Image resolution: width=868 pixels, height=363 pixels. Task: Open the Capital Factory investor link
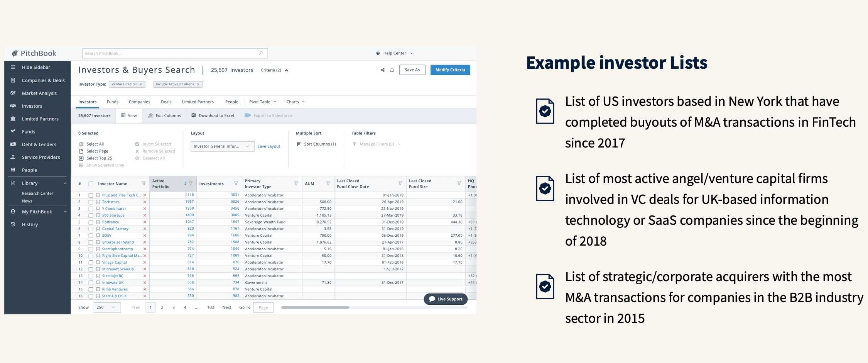click(115, 229)
